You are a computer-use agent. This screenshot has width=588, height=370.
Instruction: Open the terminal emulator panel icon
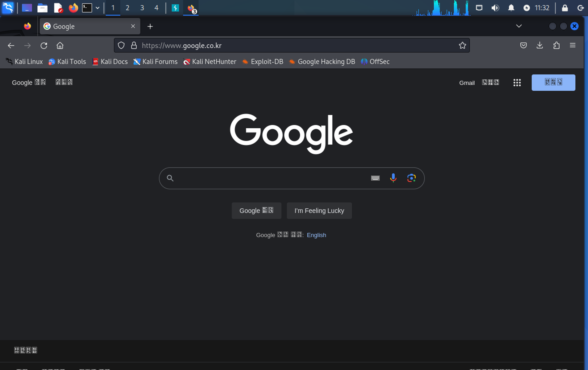[x=87, y=8]
